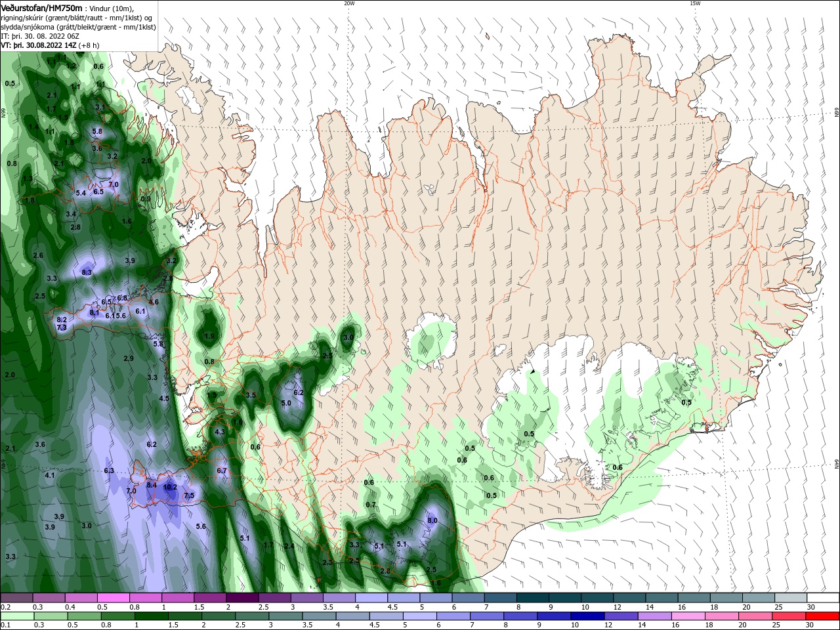Click the 10.2 precipitation value on the map
The image size is (840, 630).
170,488
